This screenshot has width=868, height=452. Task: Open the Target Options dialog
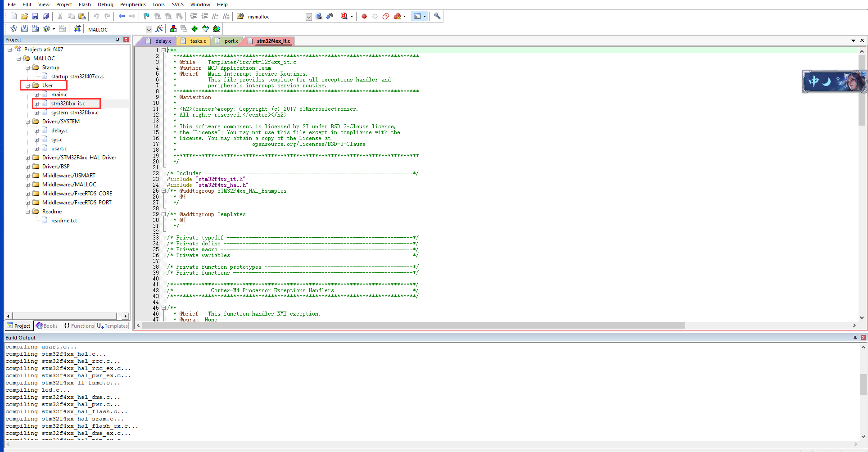(159, 28)
